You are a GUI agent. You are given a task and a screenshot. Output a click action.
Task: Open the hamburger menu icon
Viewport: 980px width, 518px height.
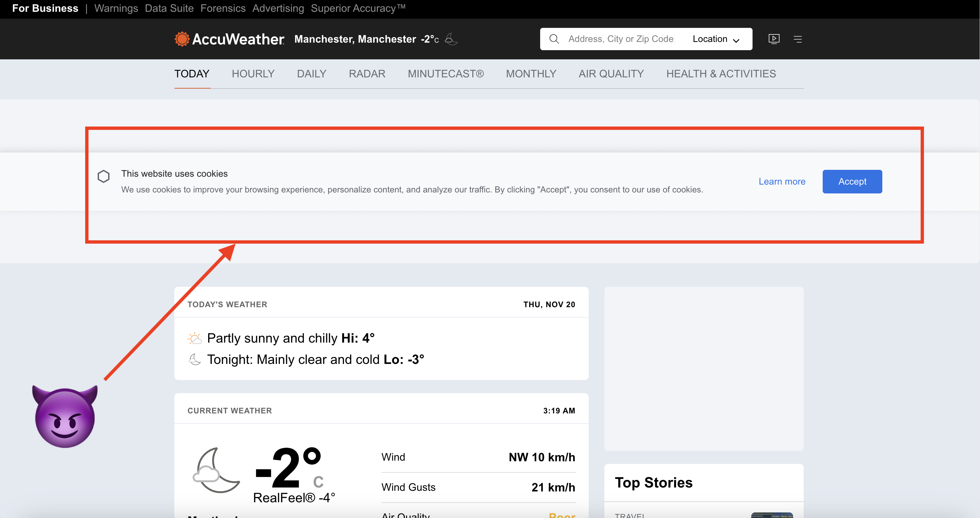(x=798, y=39)
